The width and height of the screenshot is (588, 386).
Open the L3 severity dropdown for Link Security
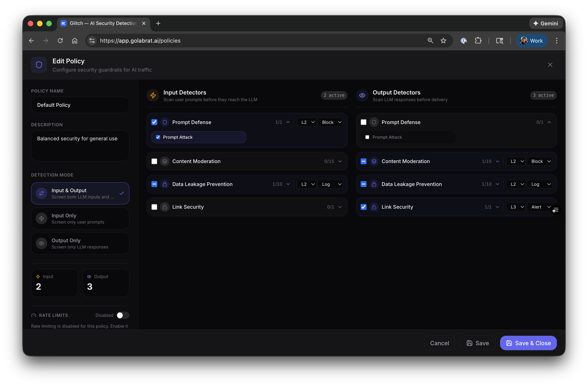coord(515,207)
